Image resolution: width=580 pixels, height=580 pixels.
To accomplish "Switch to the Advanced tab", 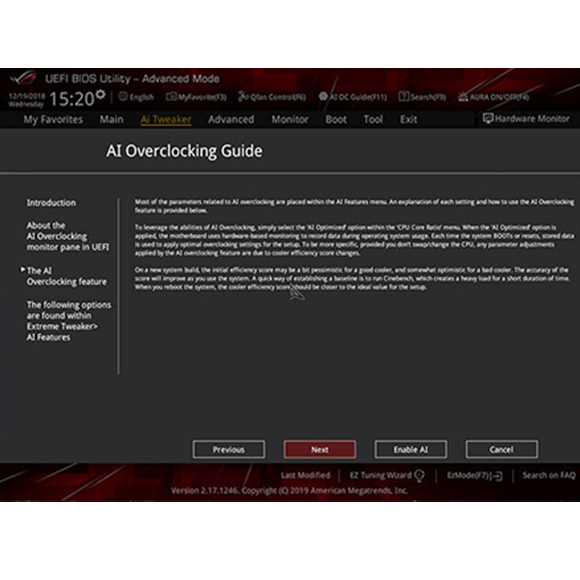I will [x=231, y=119].
